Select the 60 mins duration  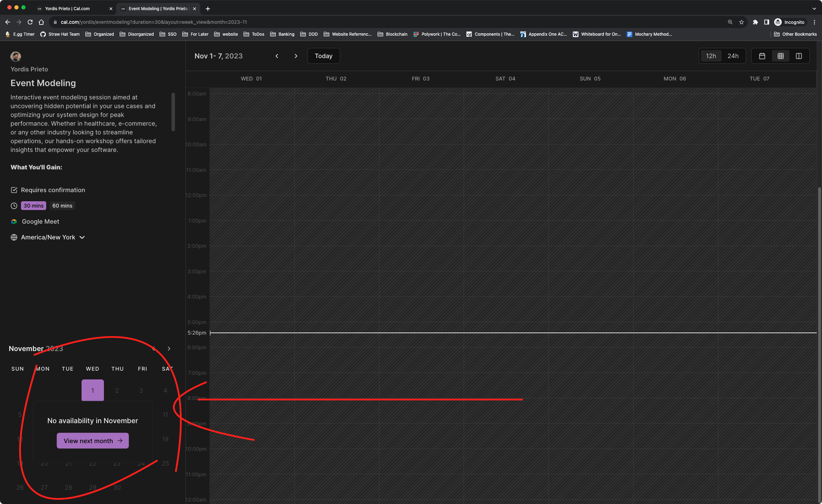62,206
